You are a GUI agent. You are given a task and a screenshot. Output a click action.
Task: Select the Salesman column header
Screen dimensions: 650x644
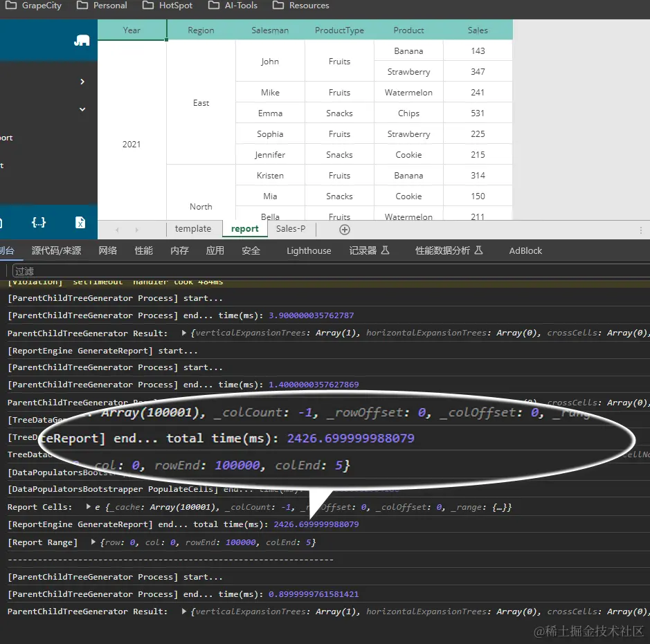[x=270, y=30]
